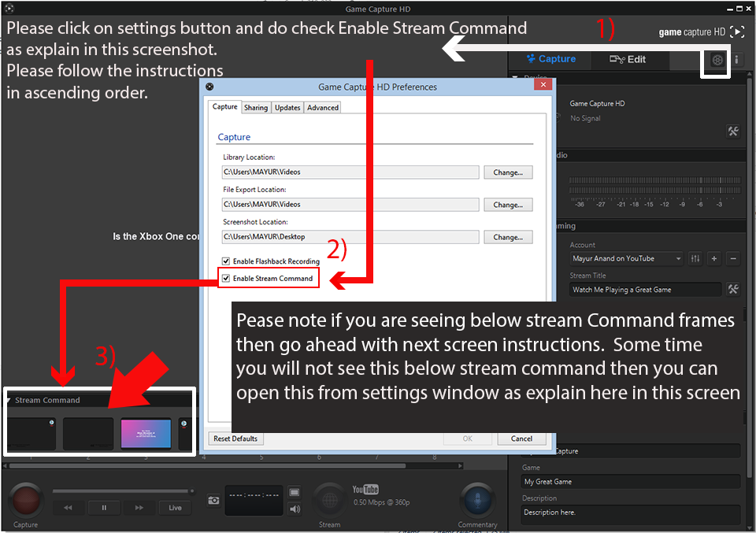Click the 0.50 Mbps @ 360p stream quality text
Image resolution: width=756 pixels, height=533 pixels.
click(x=381, y=502)
